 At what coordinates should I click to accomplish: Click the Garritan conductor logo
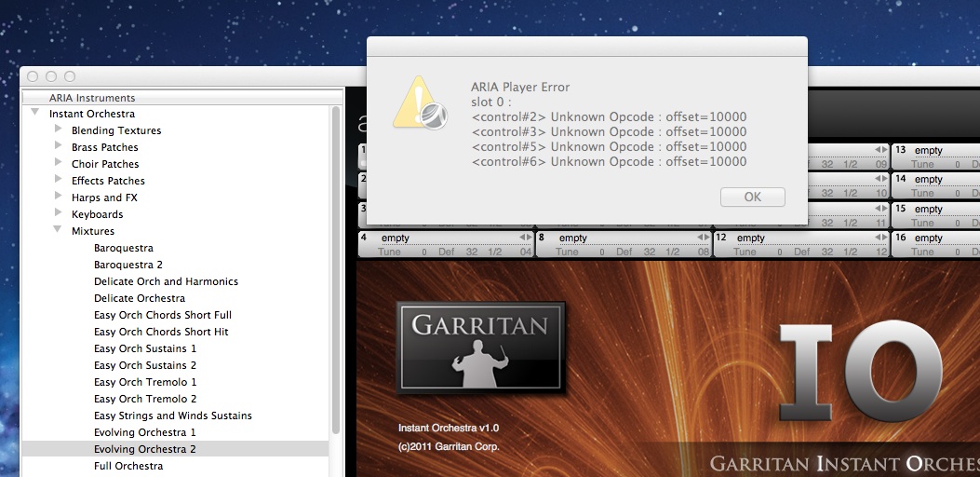[x=480, y=346]
